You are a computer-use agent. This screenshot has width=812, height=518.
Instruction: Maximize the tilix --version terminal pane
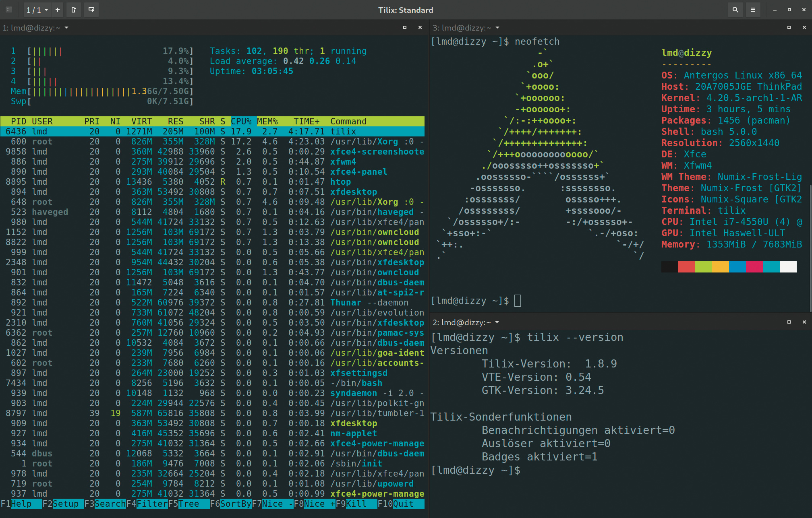789,322
